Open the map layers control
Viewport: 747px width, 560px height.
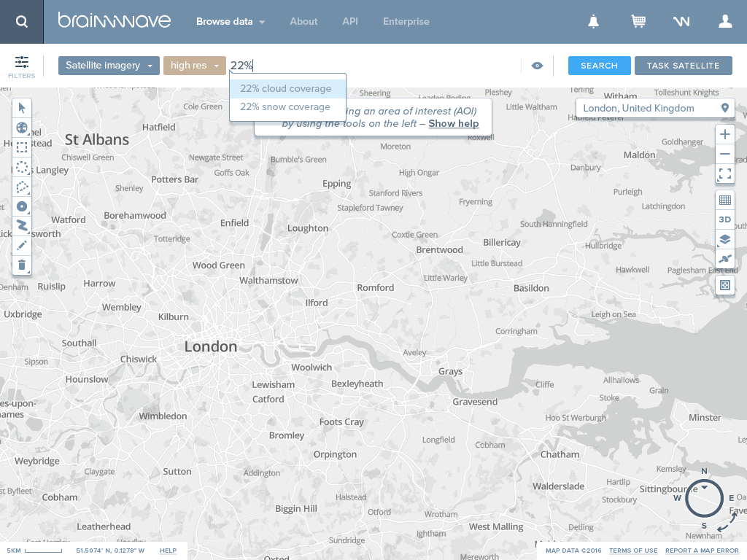[x=724, y=239]
